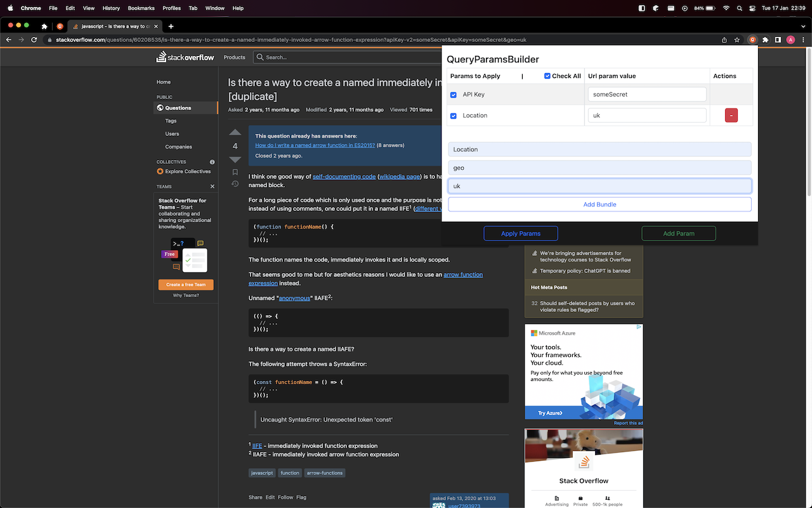Image resolution: width=812 pixels, height=508 pixels.
Task: Open Chrome's three-dot options menu
Action: (804, 39)
